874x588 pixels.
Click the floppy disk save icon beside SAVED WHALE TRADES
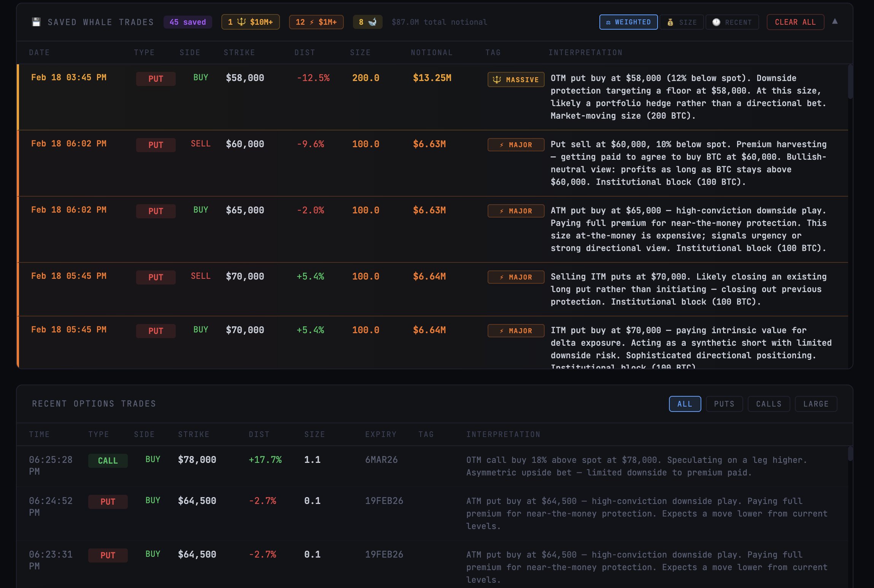(36, 22)
